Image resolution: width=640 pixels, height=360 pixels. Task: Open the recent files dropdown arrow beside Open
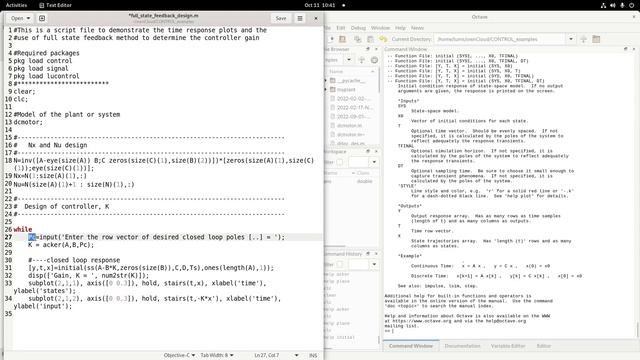coord(28,18)
